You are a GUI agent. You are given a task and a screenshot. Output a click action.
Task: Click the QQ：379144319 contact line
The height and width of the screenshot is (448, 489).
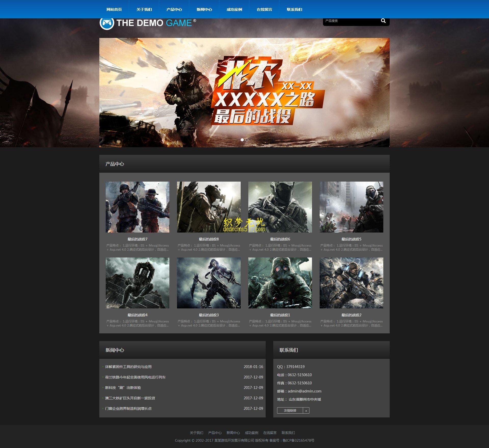[x=291, y=367]
